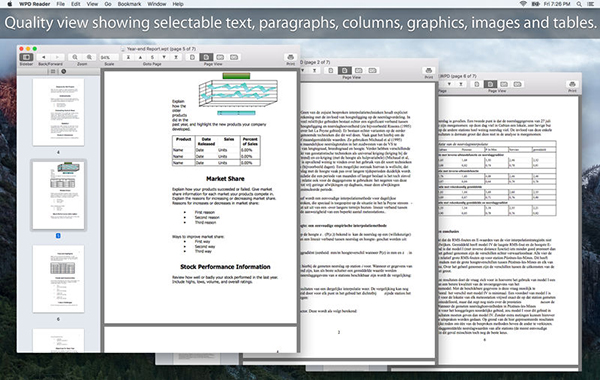The width and height of the screenshot is (600, 380).
Task: Click the current page number field showing 5
Action: click(x=152, y=57)
